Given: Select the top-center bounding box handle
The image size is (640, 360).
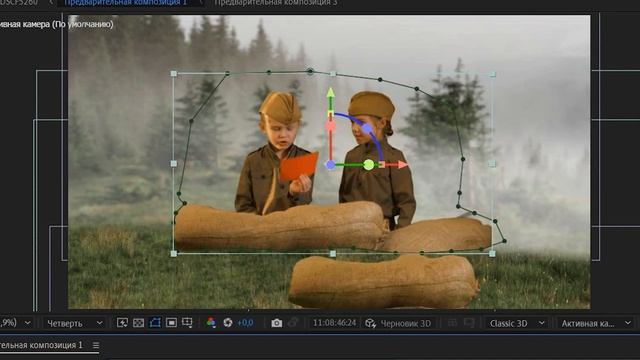Looking at the screenshot, I should pyautogui.click(x=333, y=74).
